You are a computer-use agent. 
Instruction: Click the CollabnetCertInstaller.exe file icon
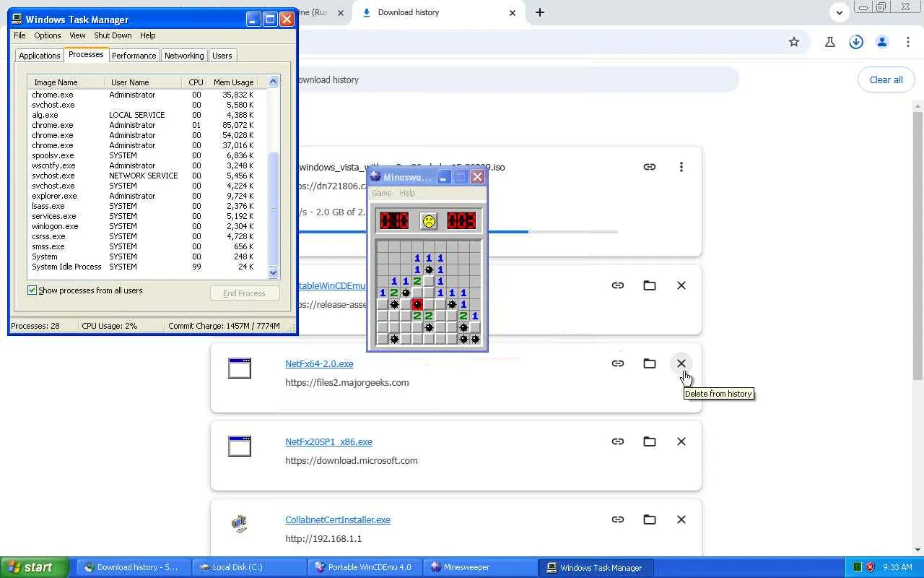pyautogui.click(x=240, y=523)
